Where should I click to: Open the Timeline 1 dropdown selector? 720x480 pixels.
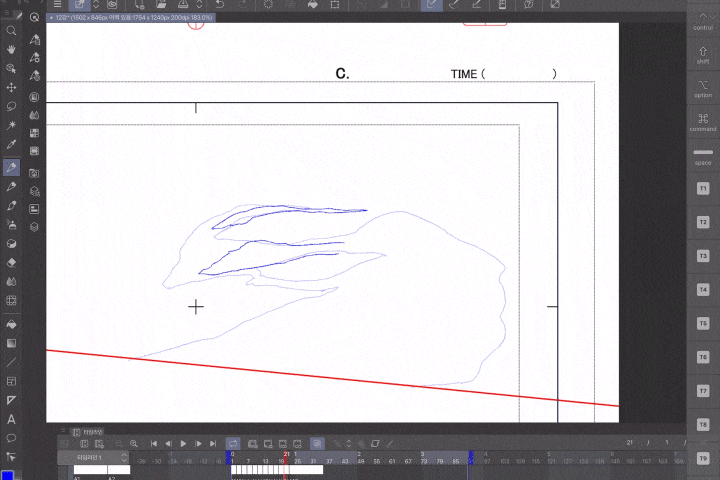[93, 457]
